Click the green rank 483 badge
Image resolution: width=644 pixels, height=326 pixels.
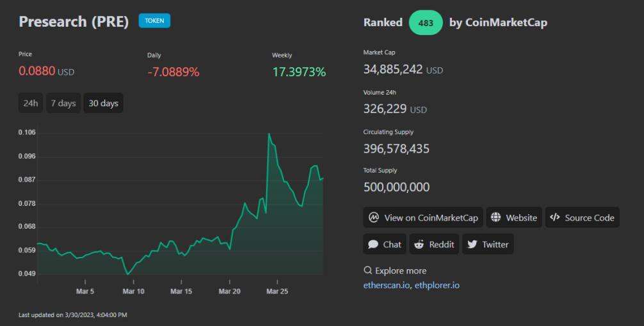(426, 22)
